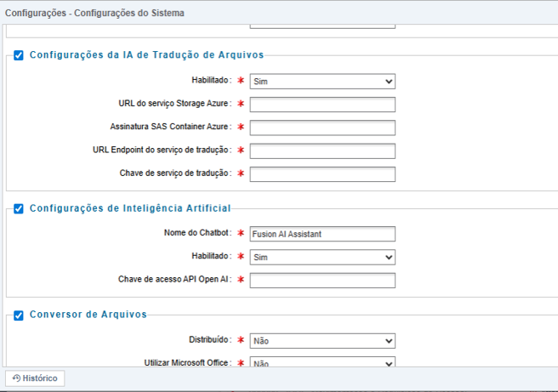
Task: Click the Chave de serviço de tradução input
Action: [322, 174]
